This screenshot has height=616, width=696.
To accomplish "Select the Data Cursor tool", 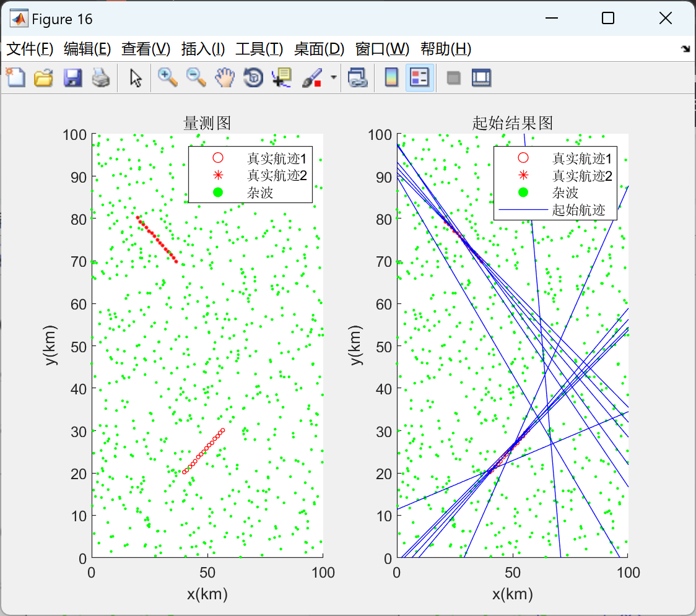I will 280,77.
